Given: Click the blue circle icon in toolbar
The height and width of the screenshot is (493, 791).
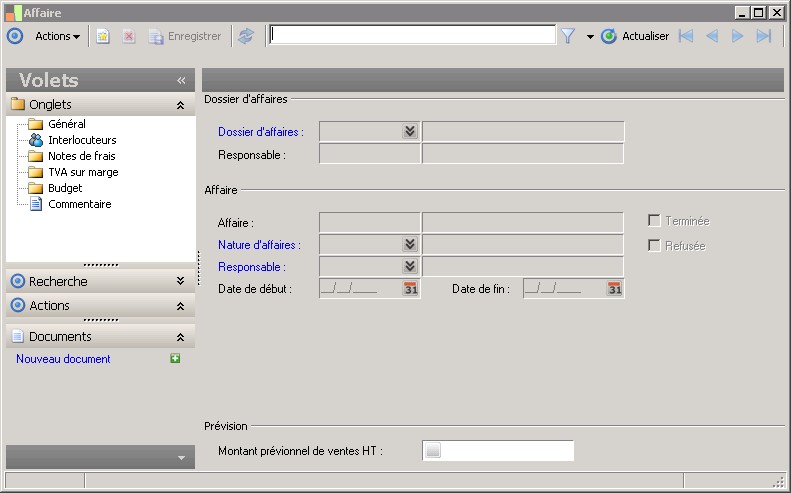Looking at the screenshot, I should pyautogui.click(x=15, y=36).
